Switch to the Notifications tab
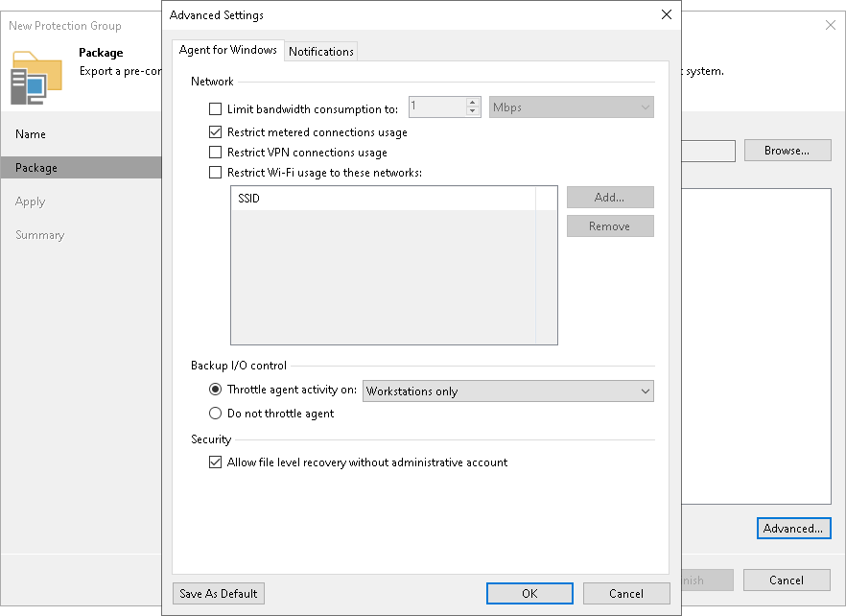The width and height of the screenshot is (846, 616). (x=320, y=51)
